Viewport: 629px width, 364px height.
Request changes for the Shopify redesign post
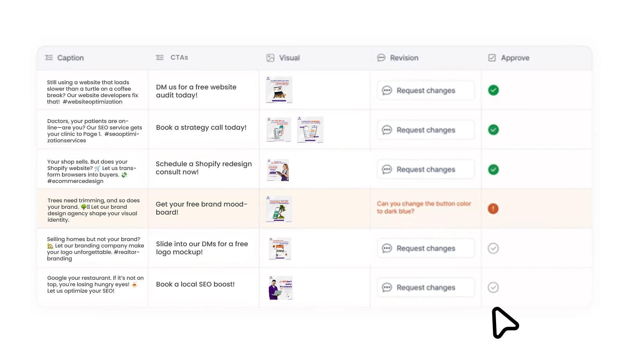click(426, 169)
